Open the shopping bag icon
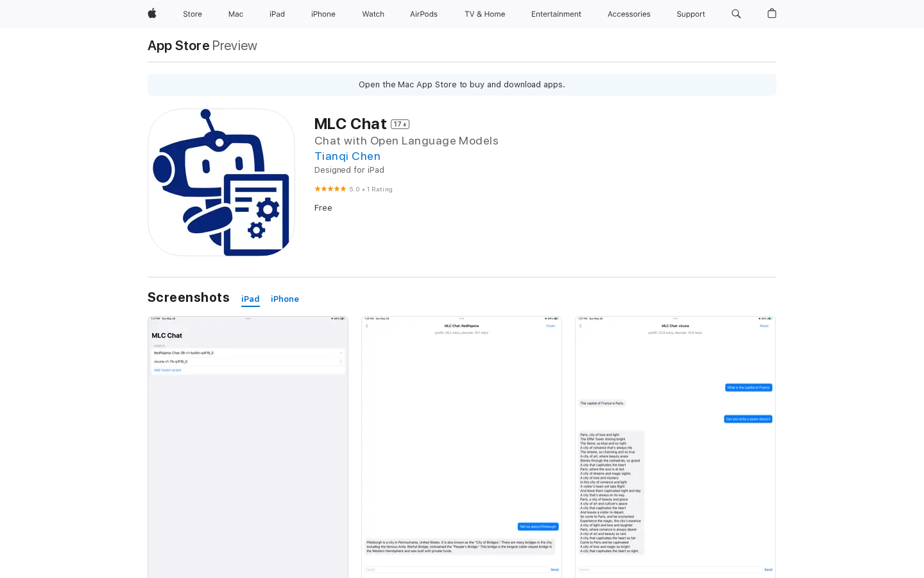 pos(771,13)
